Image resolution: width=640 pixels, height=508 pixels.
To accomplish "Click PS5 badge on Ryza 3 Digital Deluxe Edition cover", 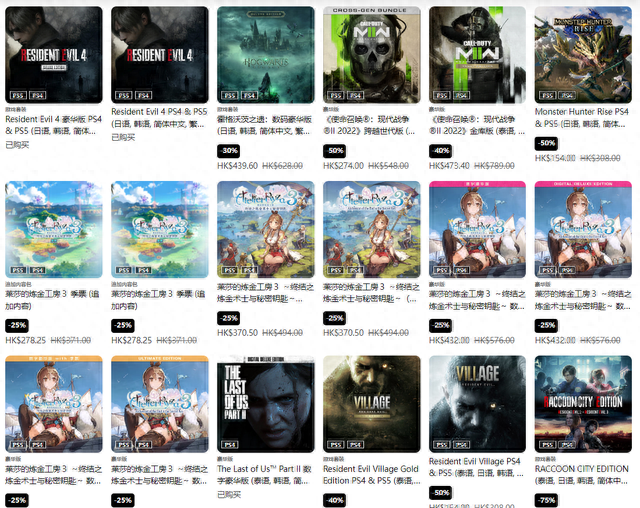I will coord(547,270).
